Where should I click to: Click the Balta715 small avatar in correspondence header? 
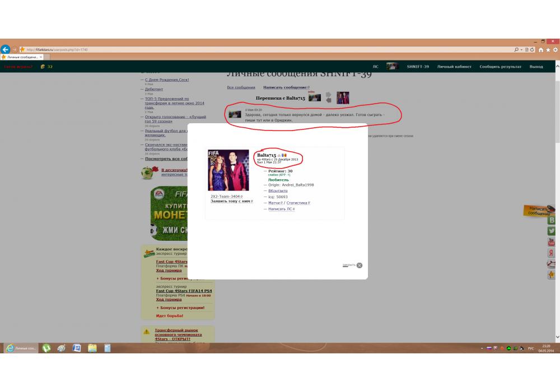coord(315,97)
